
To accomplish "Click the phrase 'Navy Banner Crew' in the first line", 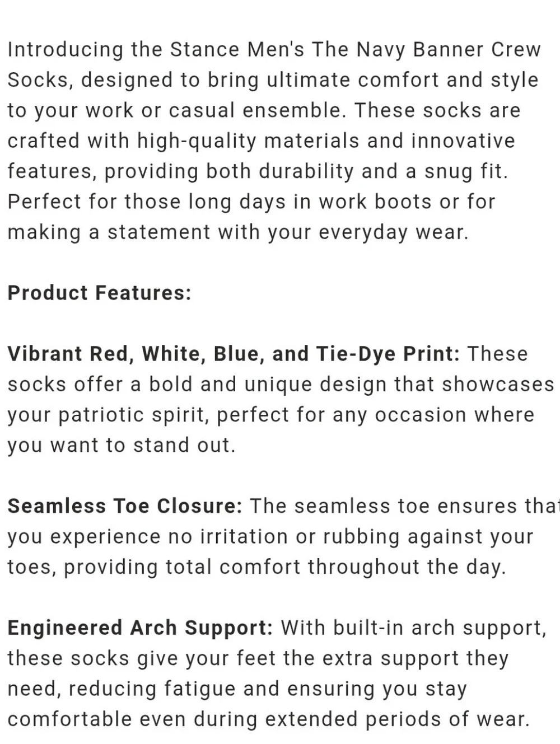I will tap(449, 49).
